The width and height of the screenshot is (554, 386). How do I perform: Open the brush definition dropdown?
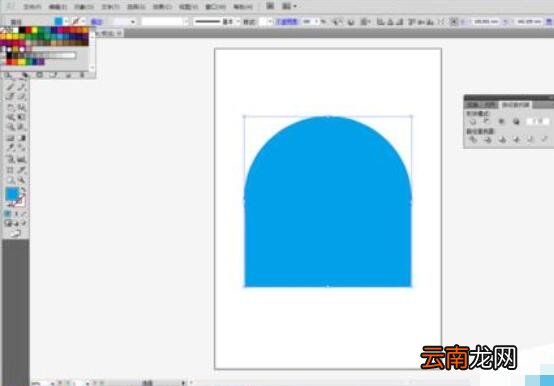point(186,22)
